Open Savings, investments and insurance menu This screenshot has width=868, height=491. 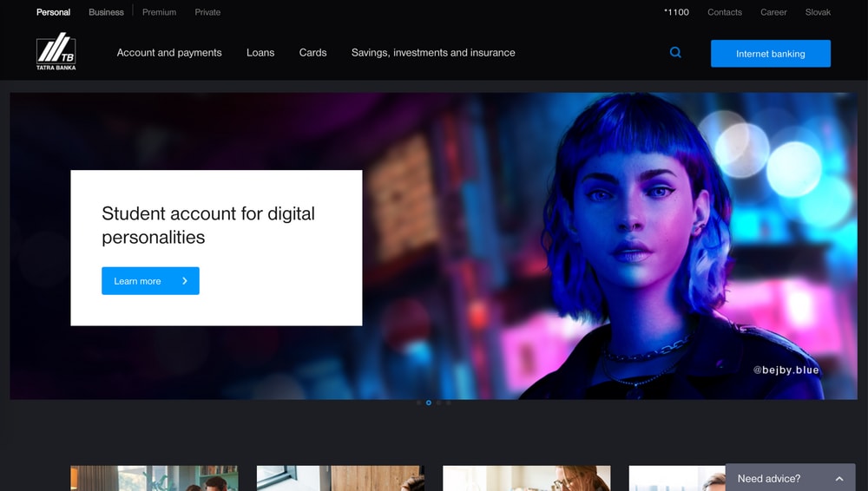433,53
